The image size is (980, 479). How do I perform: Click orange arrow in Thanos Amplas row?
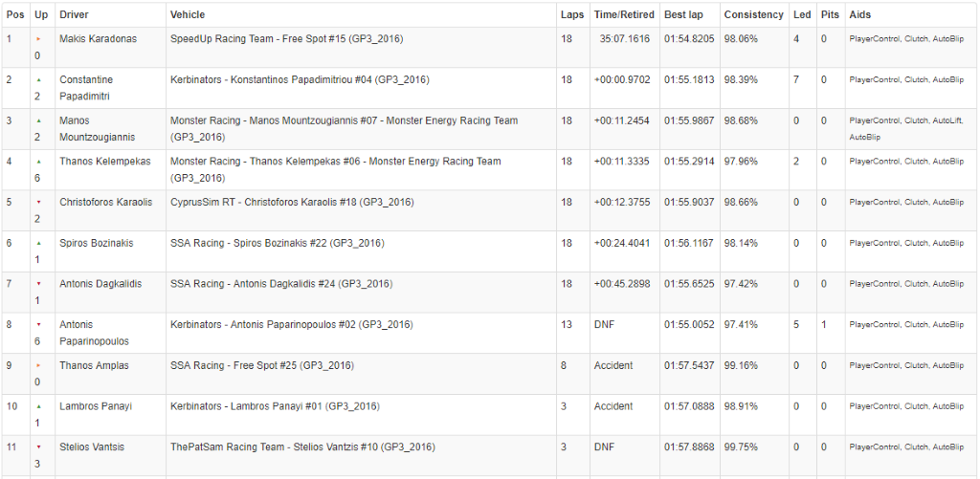pos(38,365)
